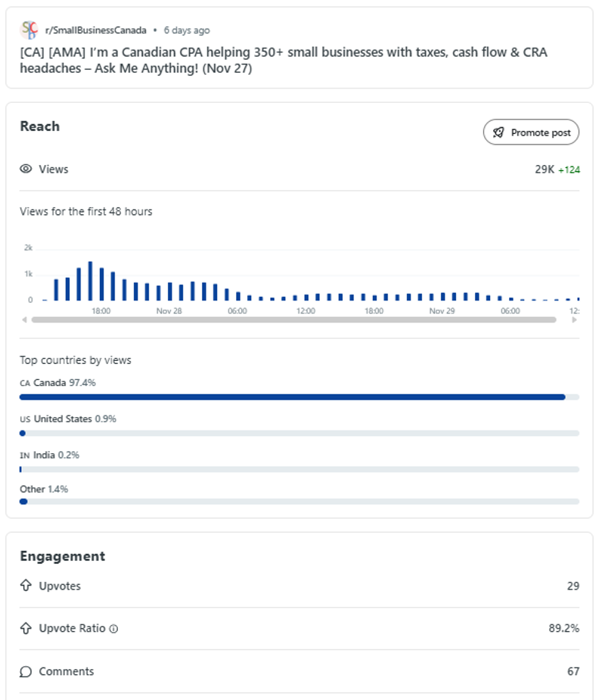This screenshot has width=605, height=700.
Task: Click the Nov 29 label on chart axis
Action: click(442, 311)
